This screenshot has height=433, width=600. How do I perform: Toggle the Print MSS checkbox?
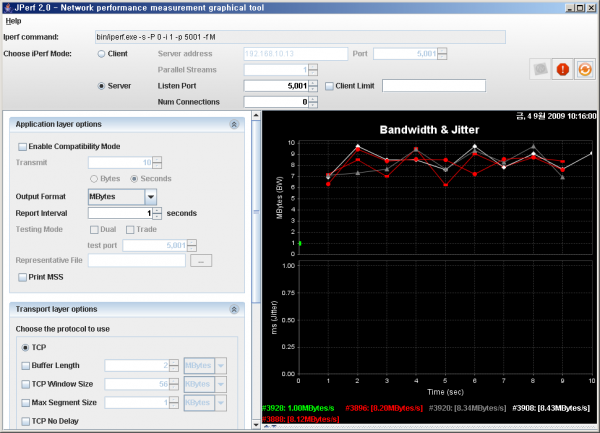click(x=22, y=277)
